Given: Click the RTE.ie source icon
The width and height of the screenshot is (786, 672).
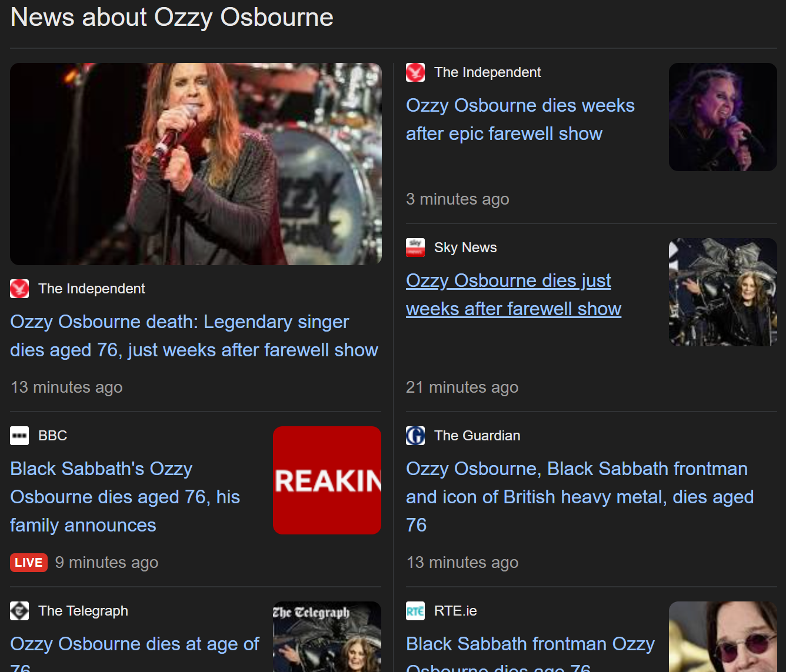Looking at the screenshot, I should [x=415, y=611].
